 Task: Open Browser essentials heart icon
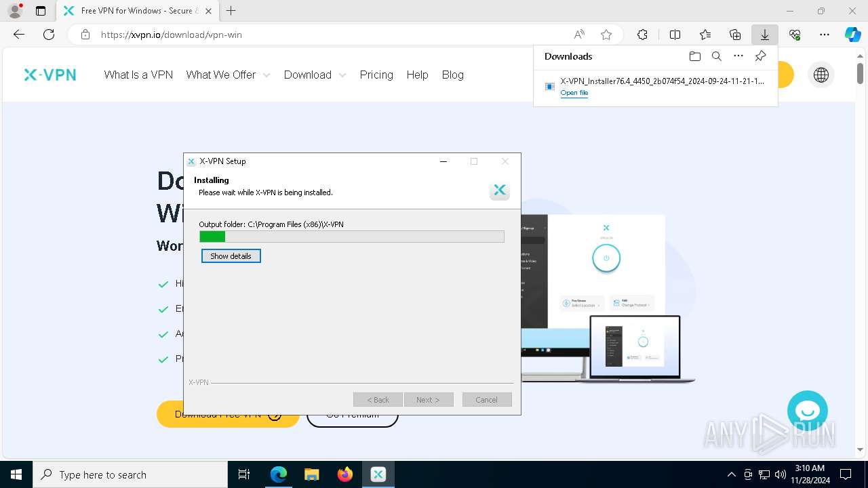click(x=795, y=35)
